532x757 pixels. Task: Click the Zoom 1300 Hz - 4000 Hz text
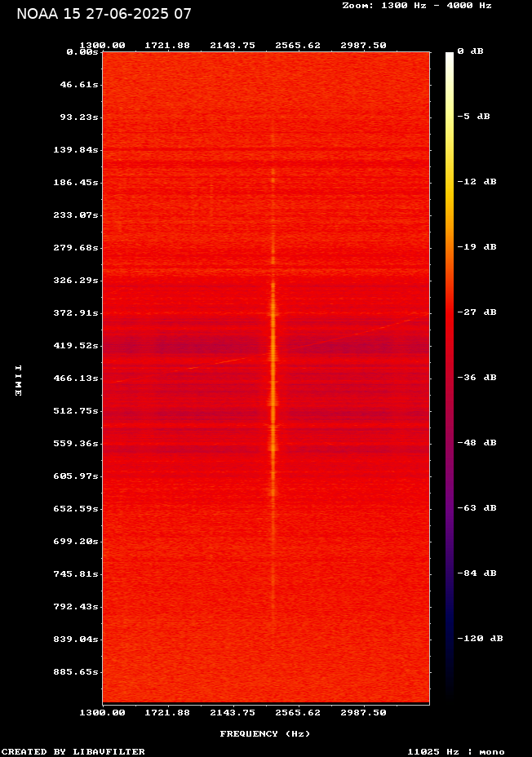[416, 6]
